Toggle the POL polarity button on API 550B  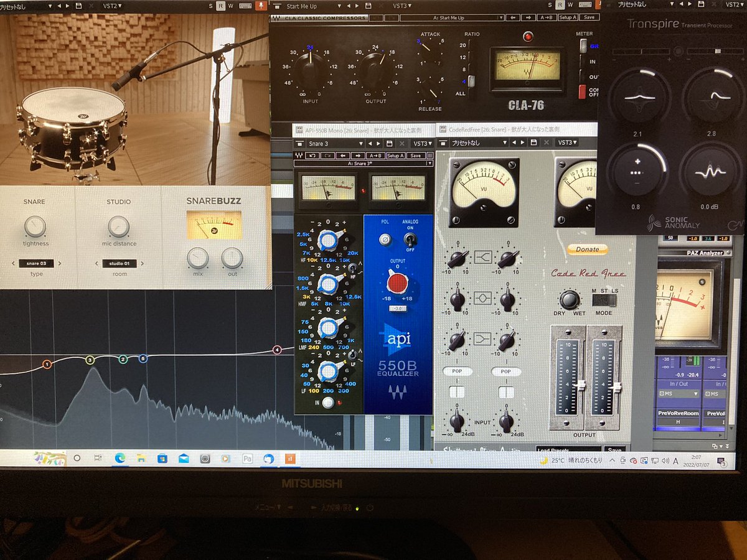tap(385, 239)
